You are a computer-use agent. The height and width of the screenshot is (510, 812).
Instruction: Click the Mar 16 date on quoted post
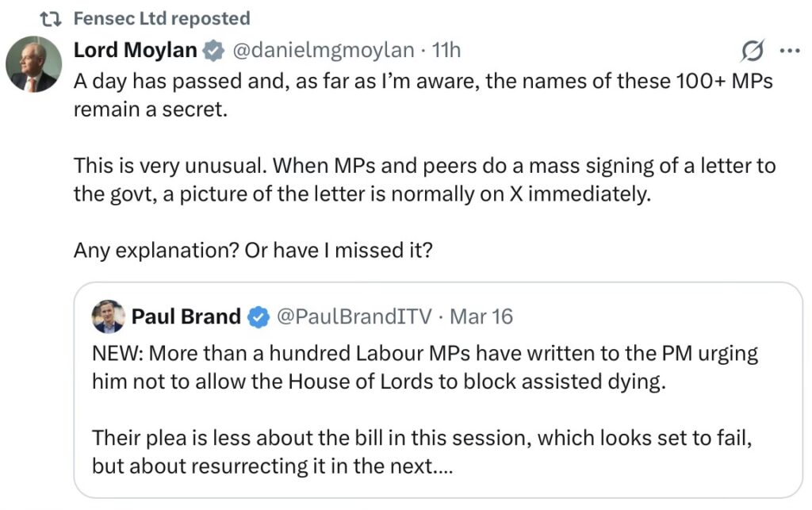(481, 317)
